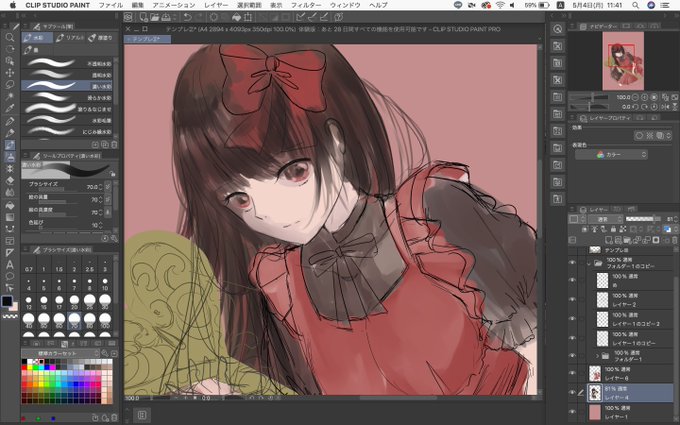Select the 透明水彩 brush

pyautogui.click(x=67, y=75)
